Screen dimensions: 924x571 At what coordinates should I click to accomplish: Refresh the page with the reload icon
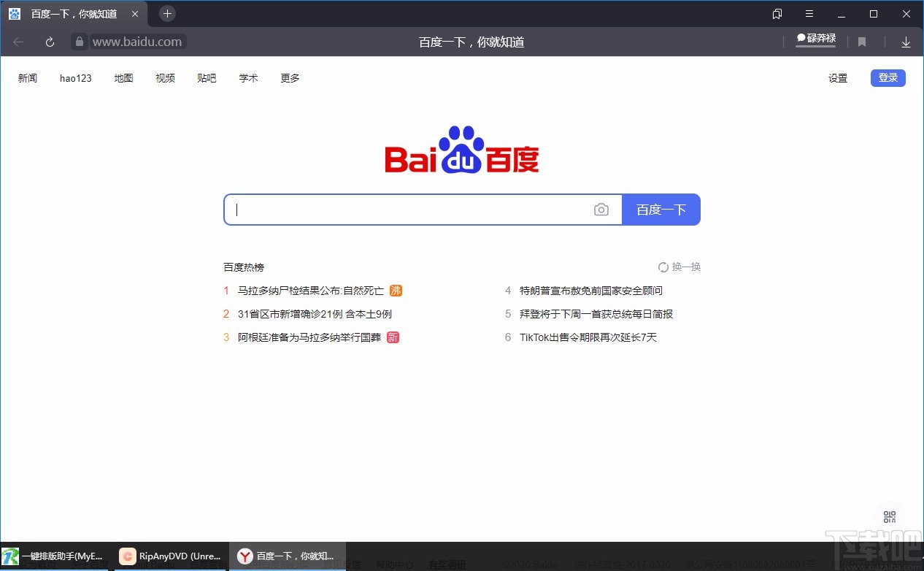[x=50, y=42]
